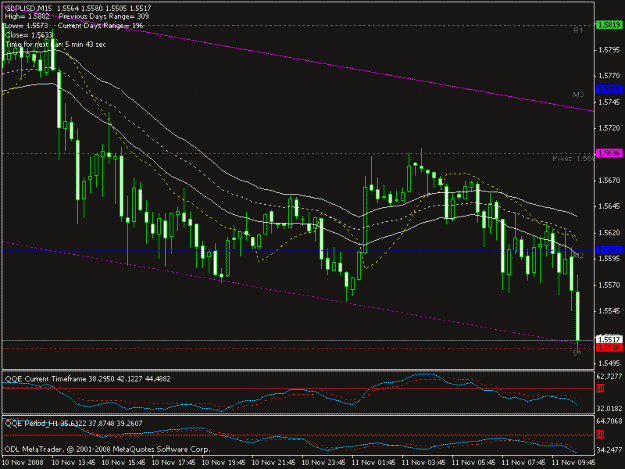Click the 1.5670 price axis label
This screenshot has height=469, width=625.
pos(609,181)
